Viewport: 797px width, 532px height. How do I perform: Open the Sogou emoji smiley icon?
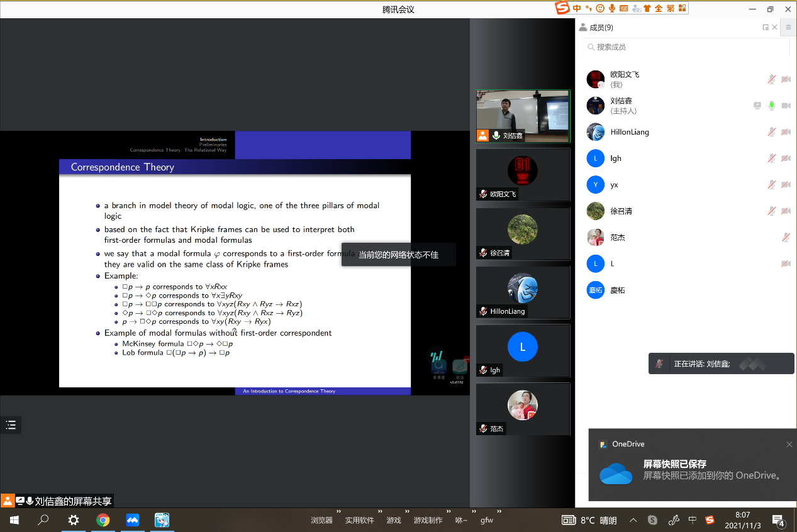pyautogui.click(x=600, y=8)
